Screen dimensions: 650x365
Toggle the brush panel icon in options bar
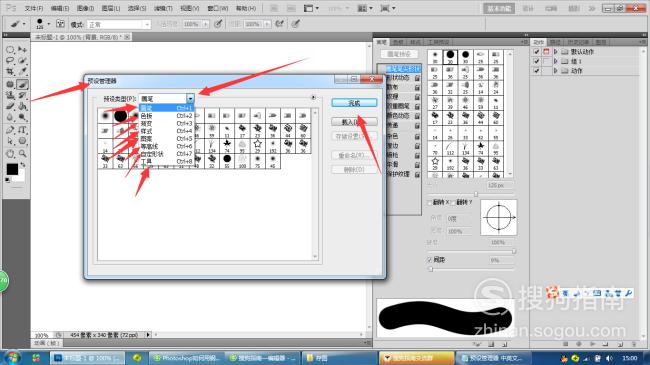click(60, 24)
